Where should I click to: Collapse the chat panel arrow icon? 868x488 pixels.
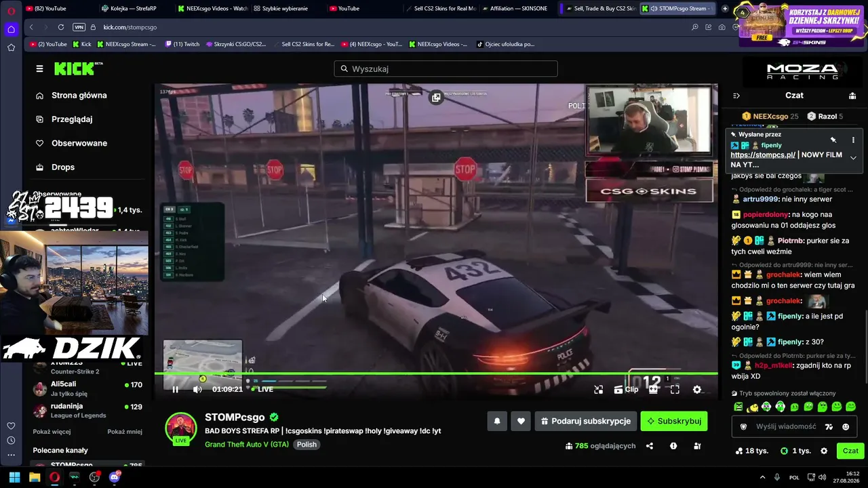coord(736,96)
